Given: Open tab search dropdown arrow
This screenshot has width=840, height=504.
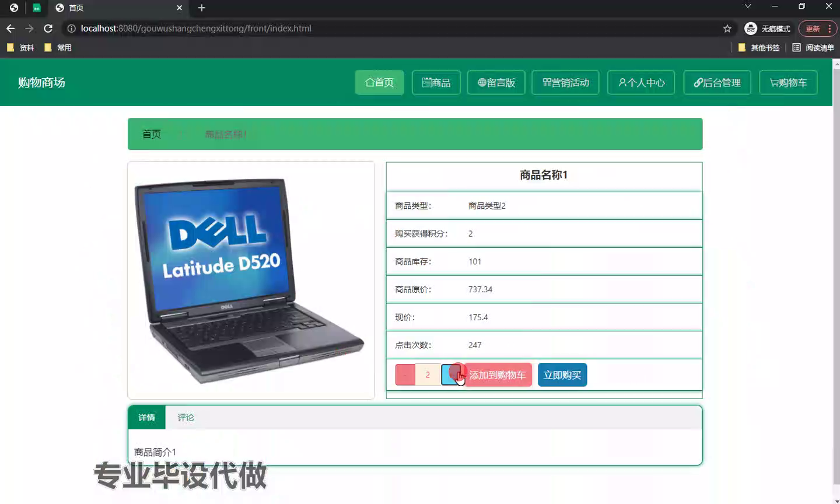Looking at the screenshot, I should [x=747, y=6].
